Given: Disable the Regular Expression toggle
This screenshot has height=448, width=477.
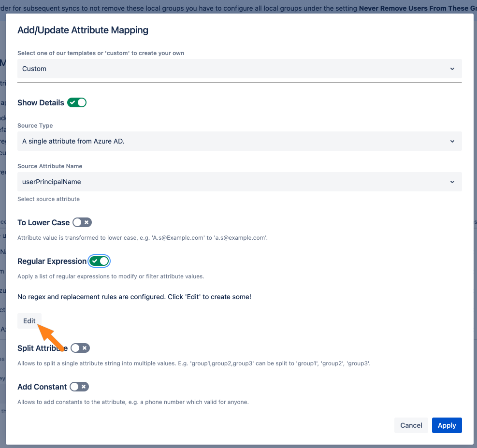Looking at the screenshot, I should 100,261.
